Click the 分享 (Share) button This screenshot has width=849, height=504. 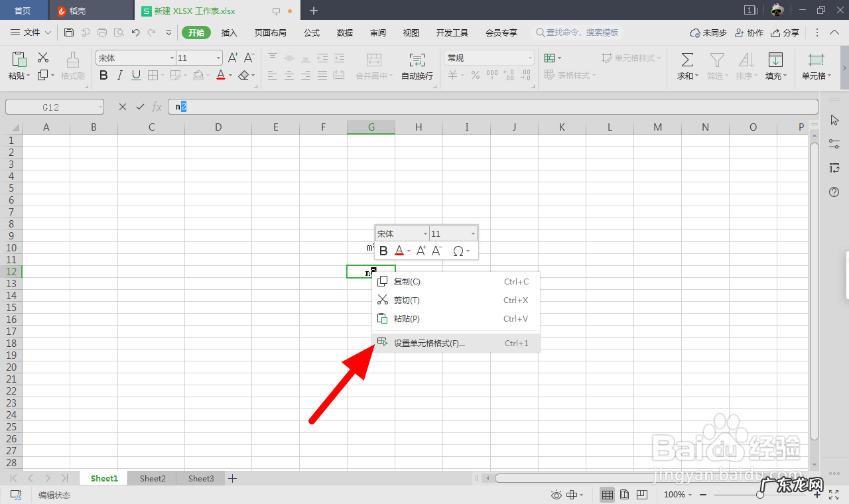(785, 32)
